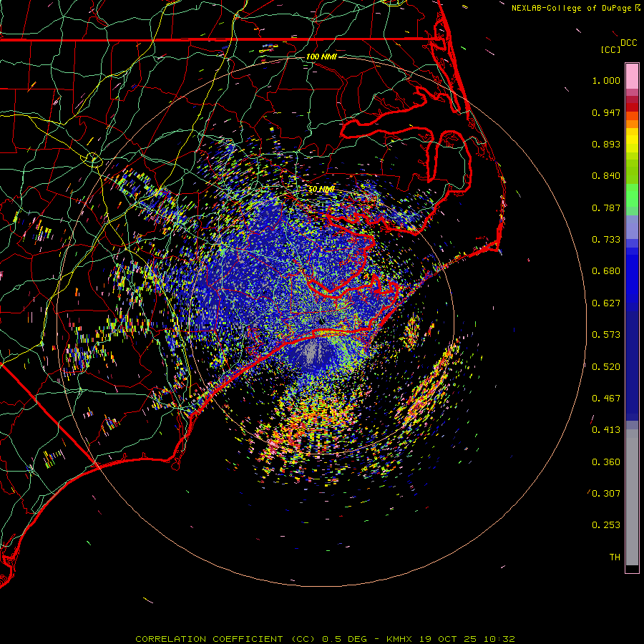
Task: Click the 0.627 scale value
Action: click(x=606, y=303)
